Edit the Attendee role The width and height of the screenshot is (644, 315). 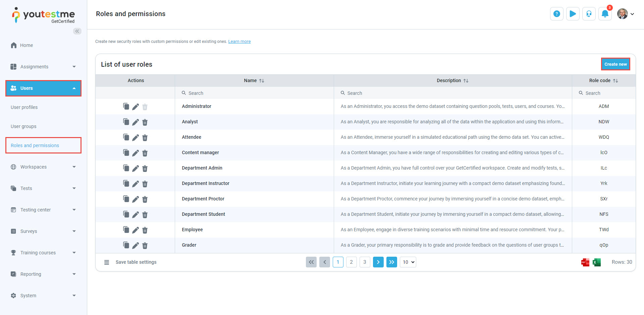pos(136,137)
